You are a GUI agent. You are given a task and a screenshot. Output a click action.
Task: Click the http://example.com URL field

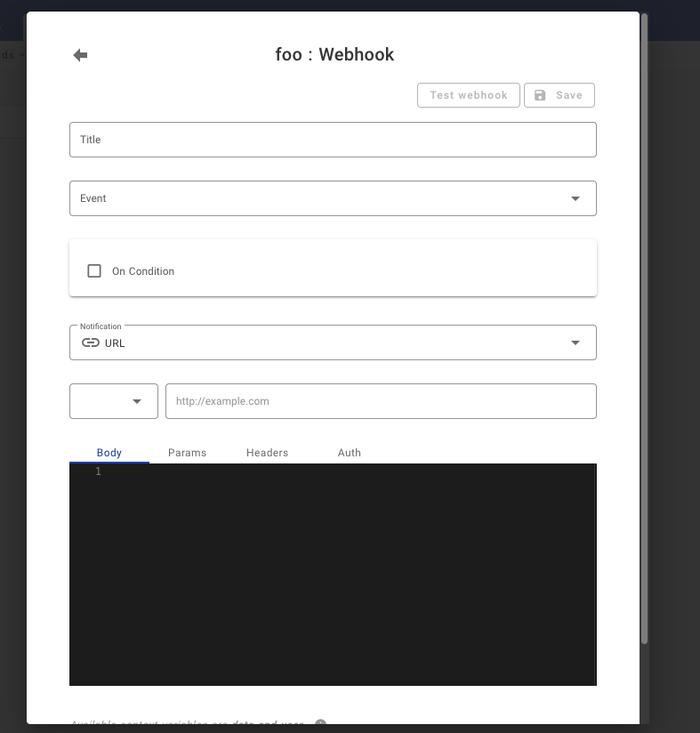pyautogui.click(x=381, y=401)
